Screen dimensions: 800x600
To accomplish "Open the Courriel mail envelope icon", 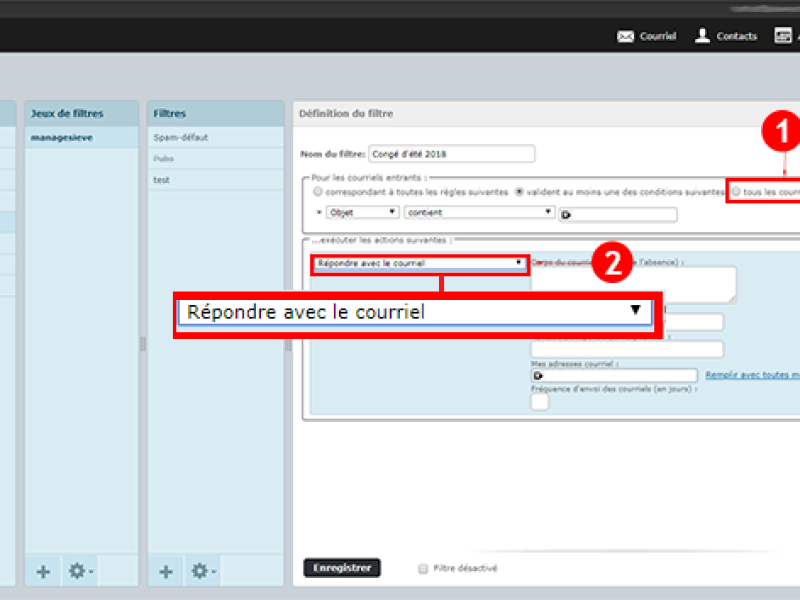I will pos(625,36).
